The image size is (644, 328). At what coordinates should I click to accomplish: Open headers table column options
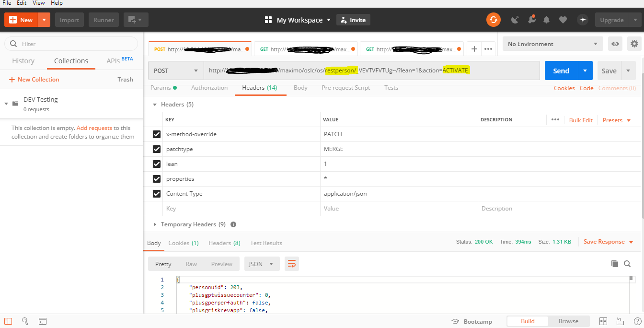pos(555,119)
